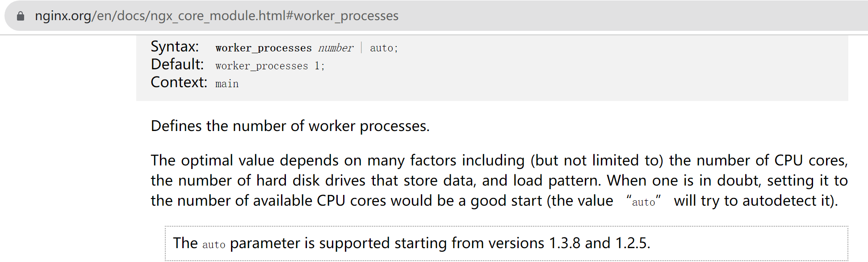Click "auto;" in the syntax line

coord(384,48)
